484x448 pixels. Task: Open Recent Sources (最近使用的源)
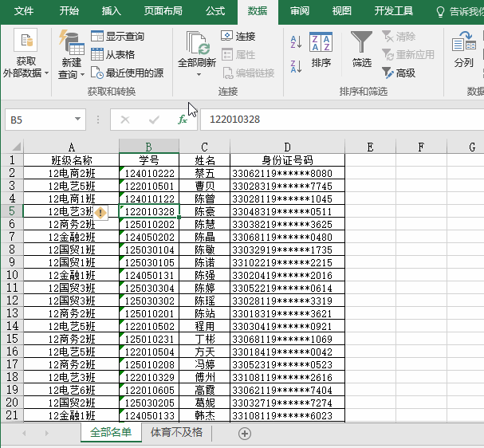pyautogui.click(x=127, y=73)
